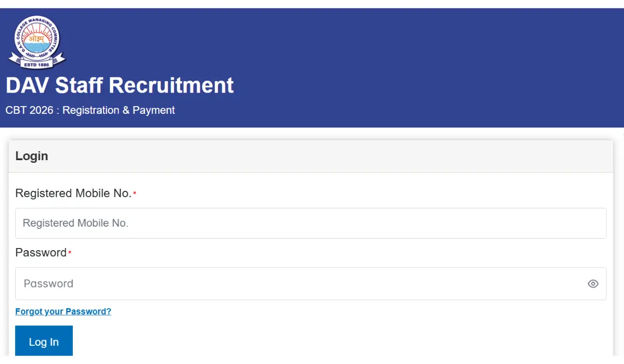The height and width of the screenshot is (364, 624).
Task: Click the CBT 2026 Registration & Payment subtitle
Action: 91,110
